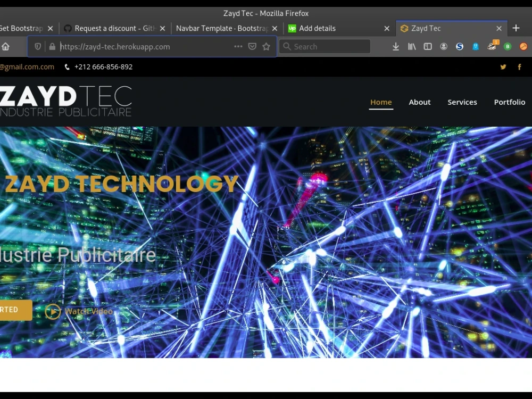Open Facebook link in top bar
Image resolution: width=532 pixels, height=399 pixels.
pyautogui.click(x=519, y=67)
